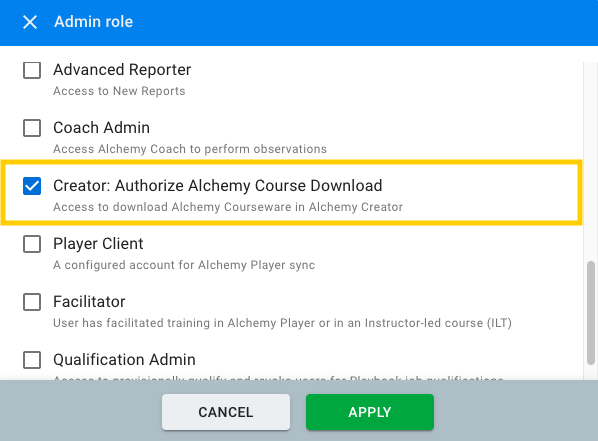Viewport: 598px width, 441px height.
Task: Click the Admin role header title
Action: [93, 22]
